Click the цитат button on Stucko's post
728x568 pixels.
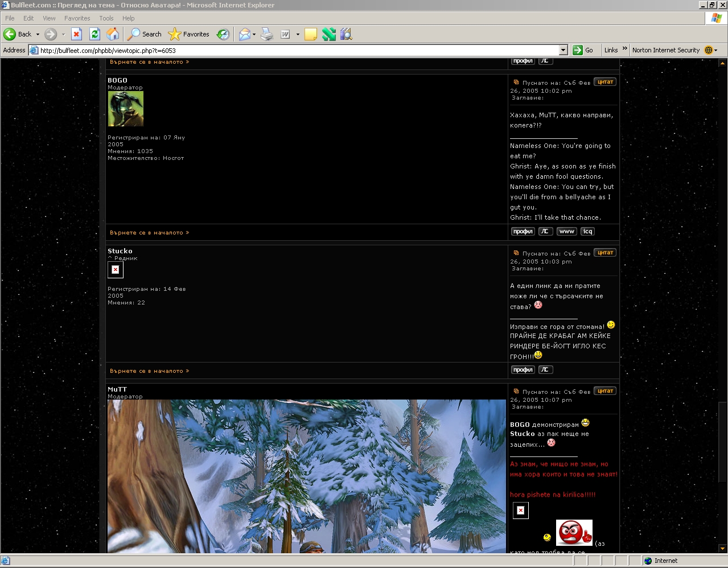click(x=605, y=253)
